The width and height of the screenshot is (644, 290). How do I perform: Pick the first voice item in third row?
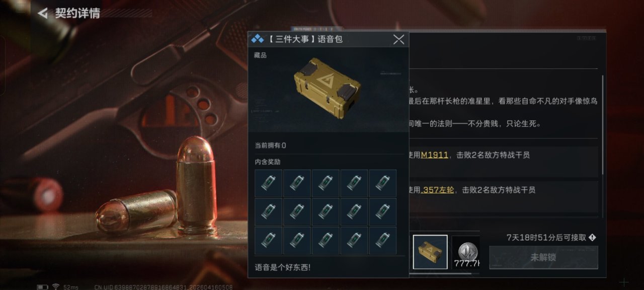[269, 240]
